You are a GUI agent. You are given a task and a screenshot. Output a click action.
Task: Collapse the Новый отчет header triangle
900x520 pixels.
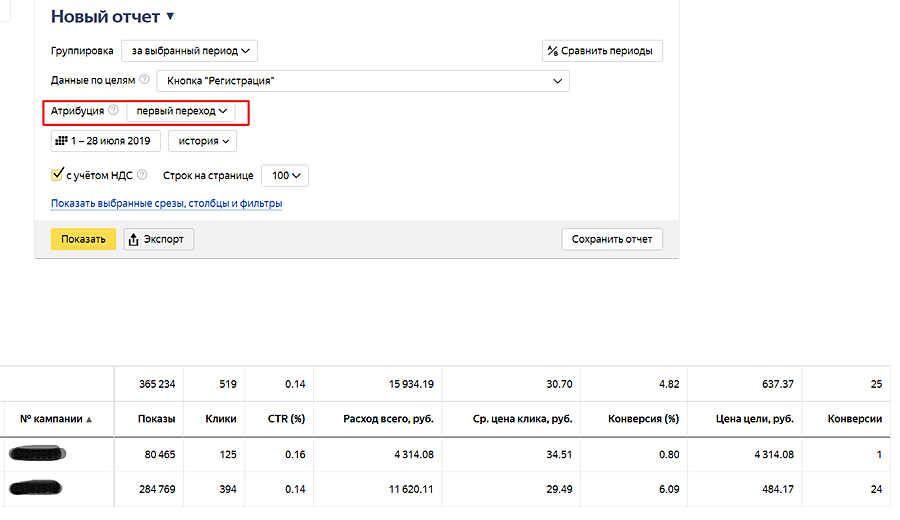(x=170, y=16)
